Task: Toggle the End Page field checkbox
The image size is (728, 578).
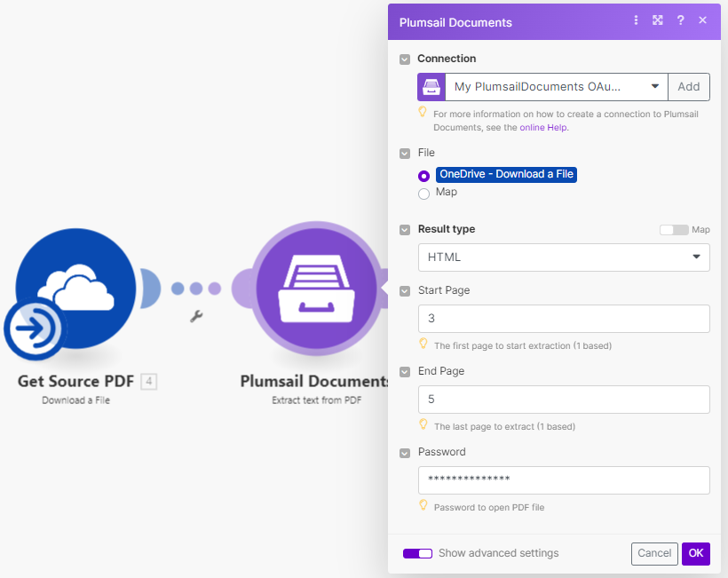Action: 405,372
